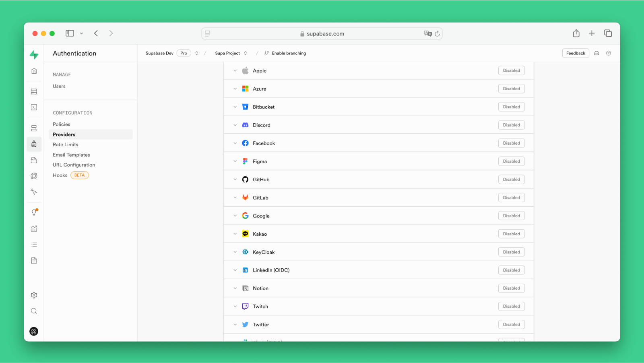Click the Supabase Dev organization link
This screenshot has width=644, height=363.
click(159, 53)
